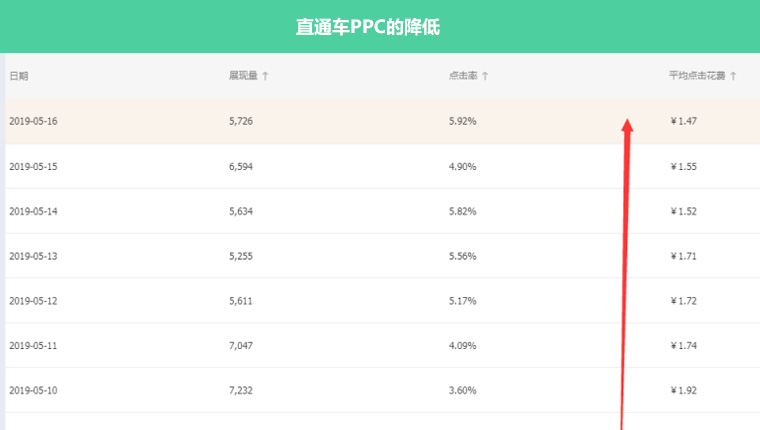Click the 5.92% click-rate cell
This screenshot has width=760, height=430.
click(462, 121)
